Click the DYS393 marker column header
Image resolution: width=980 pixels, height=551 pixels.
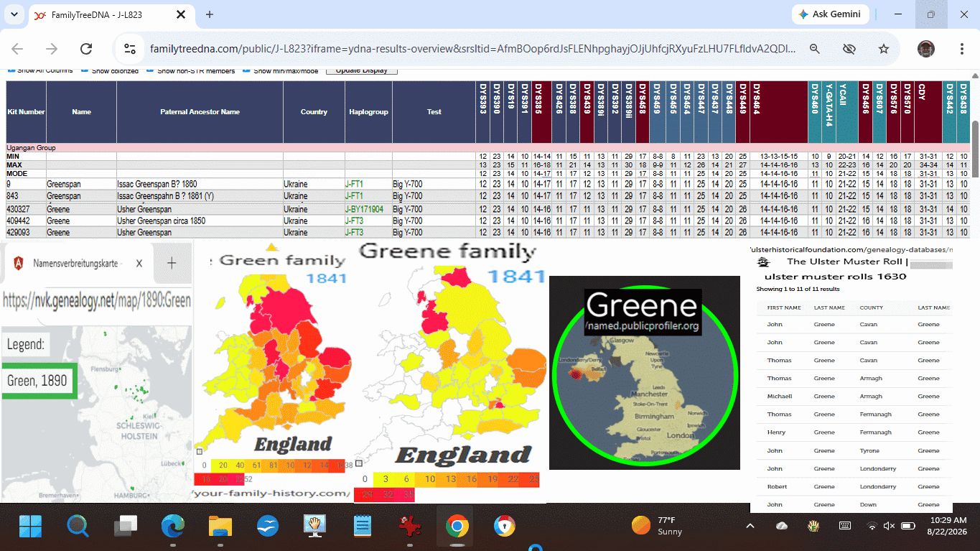tap(483, 112)
